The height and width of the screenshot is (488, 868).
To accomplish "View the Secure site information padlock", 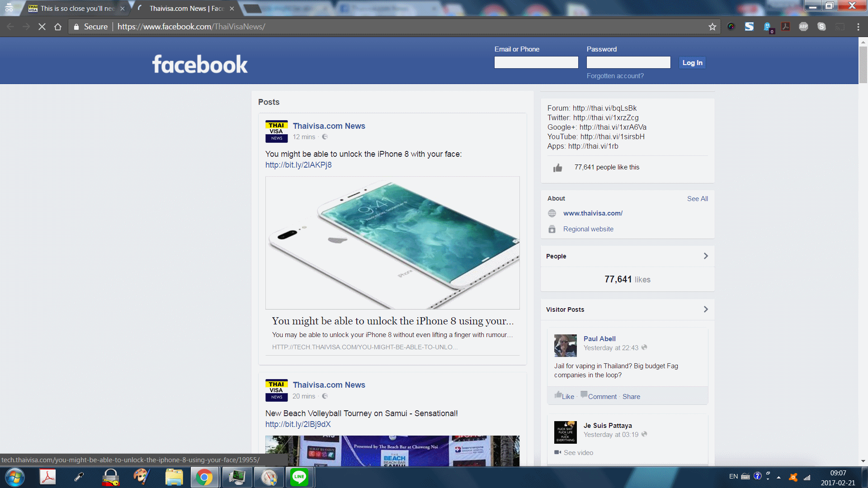I will tap(76, 27).
